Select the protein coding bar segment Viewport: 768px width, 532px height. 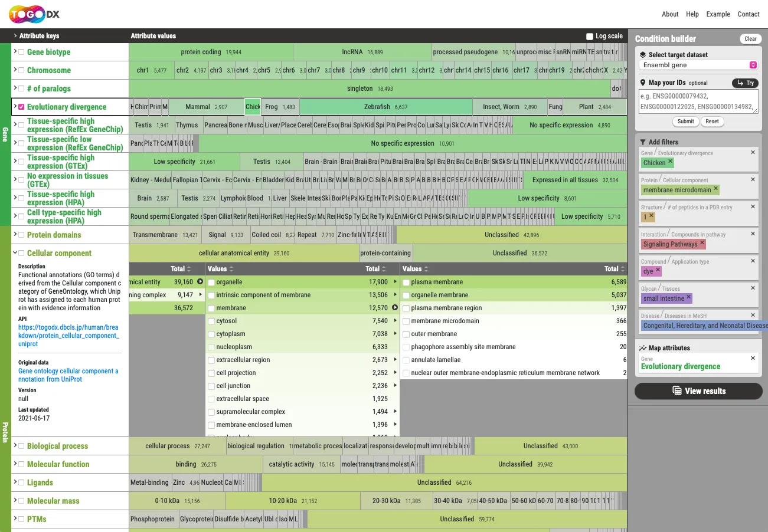point(211,52)
